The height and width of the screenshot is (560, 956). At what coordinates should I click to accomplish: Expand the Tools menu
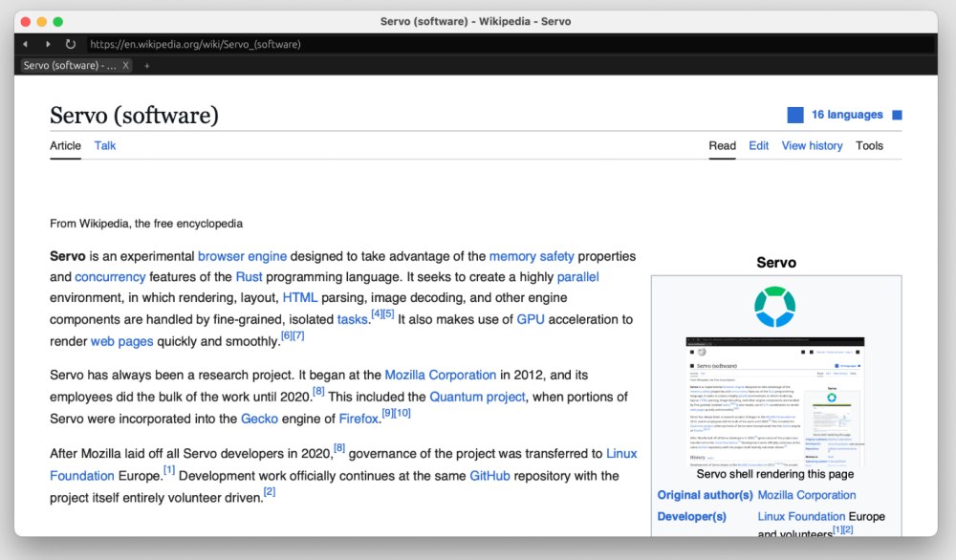(x=869, y=146)
